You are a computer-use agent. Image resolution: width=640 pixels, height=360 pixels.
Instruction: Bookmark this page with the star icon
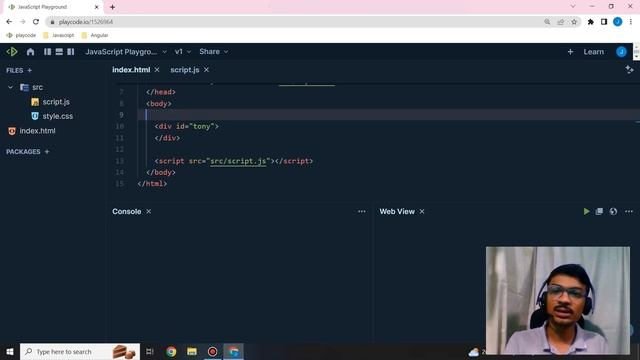coord(574,22)
